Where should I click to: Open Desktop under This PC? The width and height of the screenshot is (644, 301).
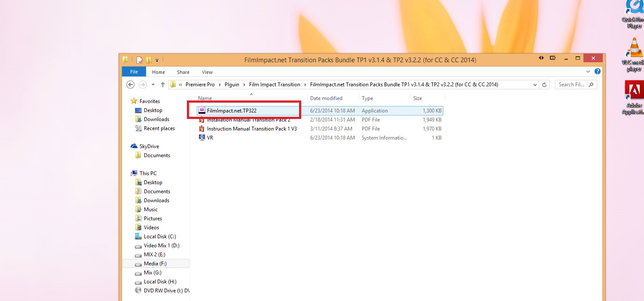pyautogui.click(x=153, y=182)
